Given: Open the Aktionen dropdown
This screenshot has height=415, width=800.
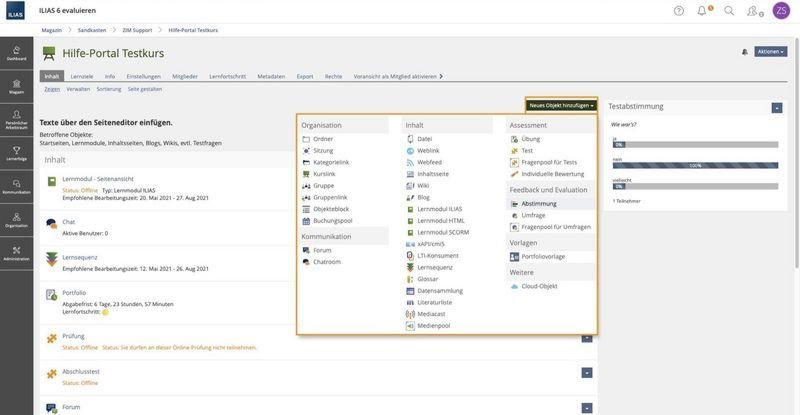Looking at the screenshot, I should (770, 52).
